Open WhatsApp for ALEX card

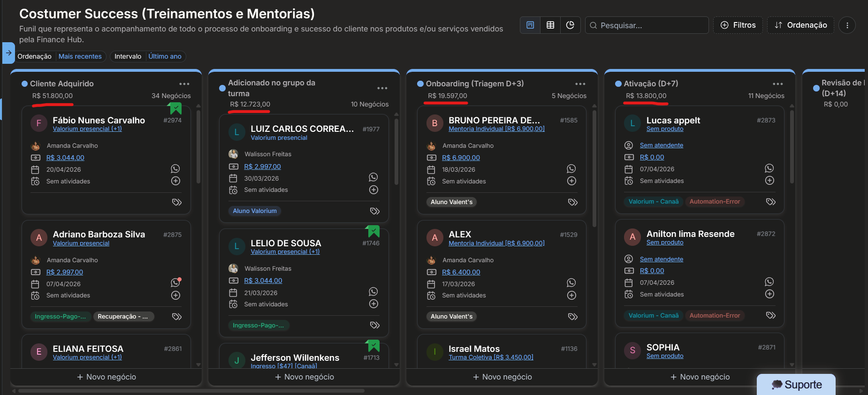[x=571, y=282]
